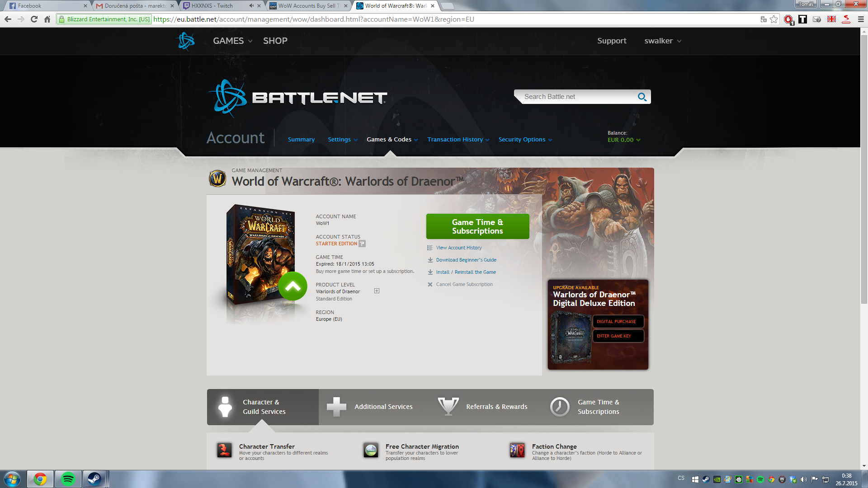Click the Faction Change icon
This screenshot has height=488, width=868.
click(x=517, y=450)
